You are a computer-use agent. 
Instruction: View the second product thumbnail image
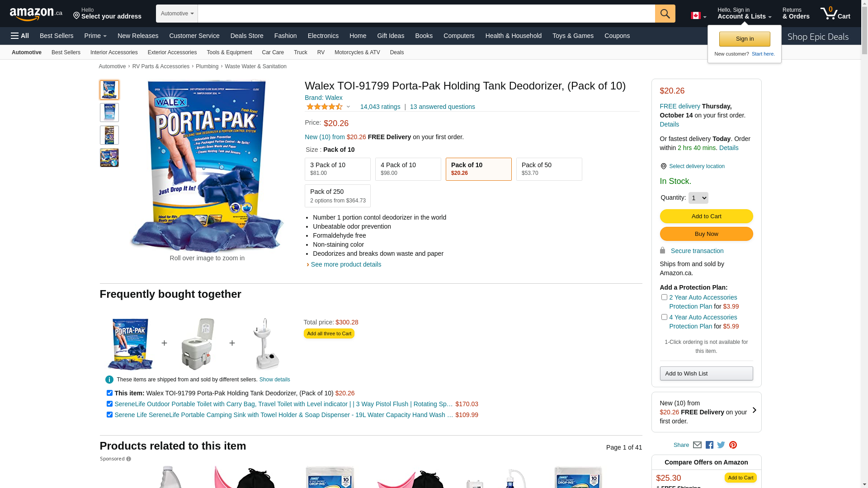coord(109,113)
